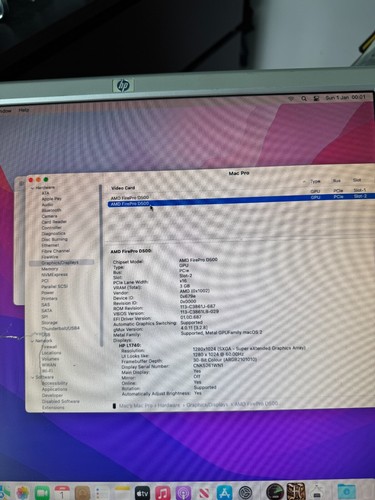The width and height of the screenshot is (375, 500).
Task: Select Camera in the sidebar
Action: 49,216
